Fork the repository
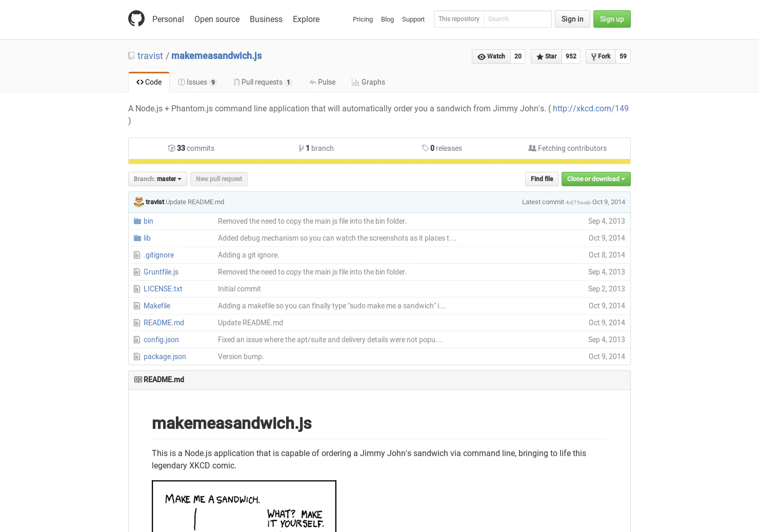The width and height of the screenshot is (759, 532). 601,56
